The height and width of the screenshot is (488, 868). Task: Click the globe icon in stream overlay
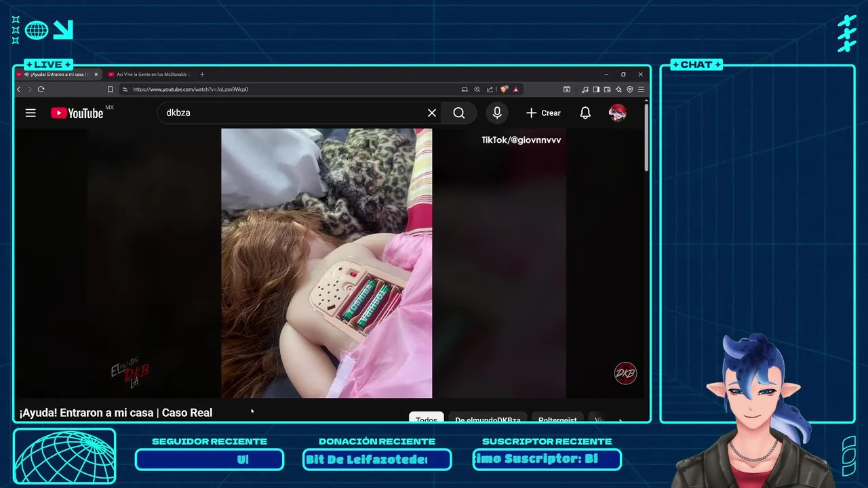37,30
